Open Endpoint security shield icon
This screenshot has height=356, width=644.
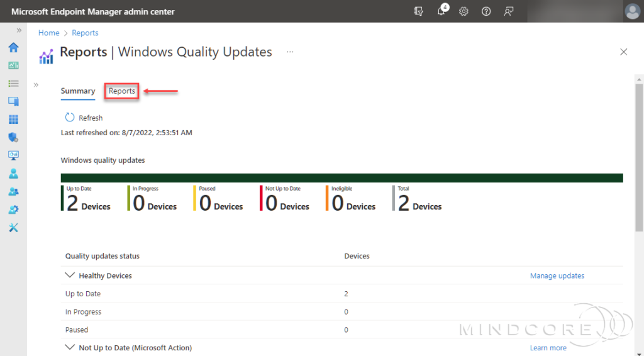click(13, 137)
